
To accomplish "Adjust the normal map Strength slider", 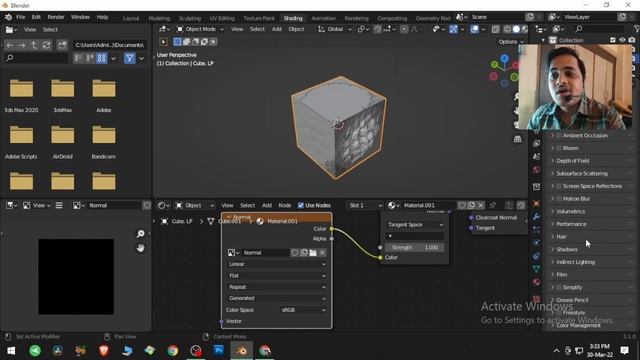I will [414, 247].
